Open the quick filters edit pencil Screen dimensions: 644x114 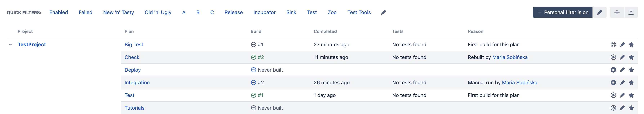[x=384, y=12]
